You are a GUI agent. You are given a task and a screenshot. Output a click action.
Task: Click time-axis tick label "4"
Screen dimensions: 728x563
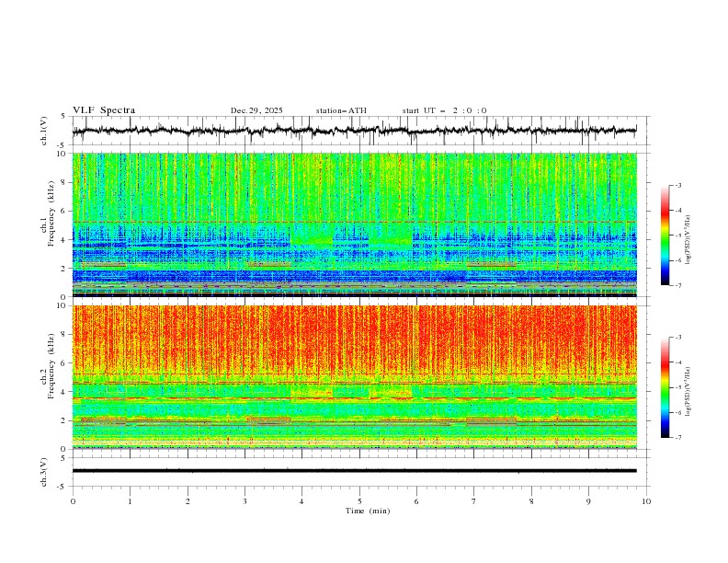tap(301, 501)
